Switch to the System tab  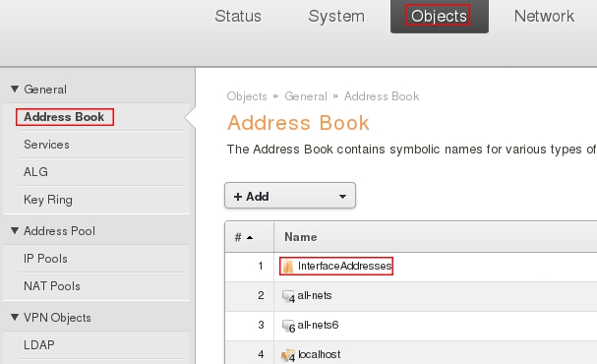pos(336,16)
